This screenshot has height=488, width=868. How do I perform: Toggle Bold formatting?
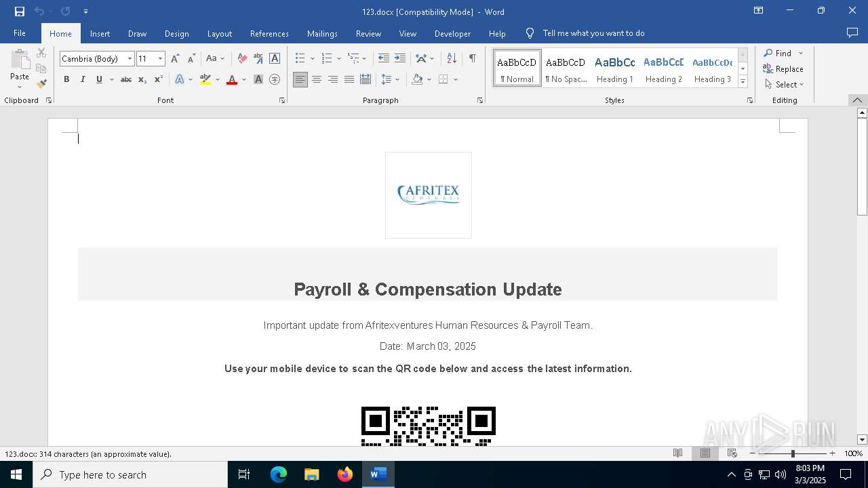[x=66, y=79]
